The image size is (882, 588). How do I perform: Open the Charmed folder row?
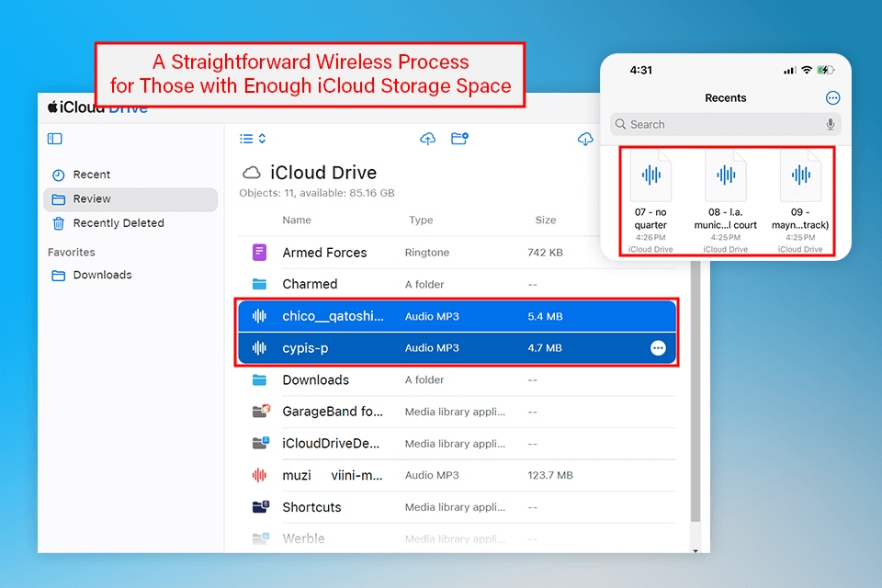pos(457,284)
